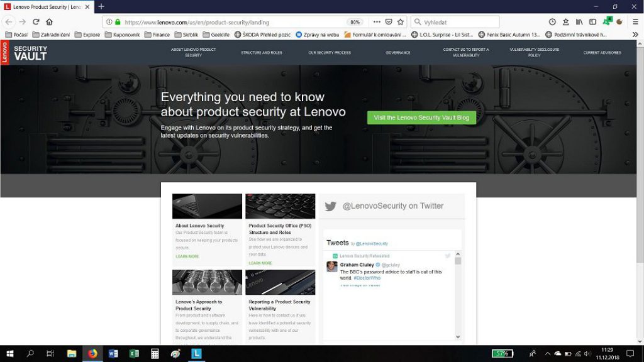Open Reporting a Product Security Vulnerability title
The width and height of the screenshot is (644, 362).
[x=279, y=305]
